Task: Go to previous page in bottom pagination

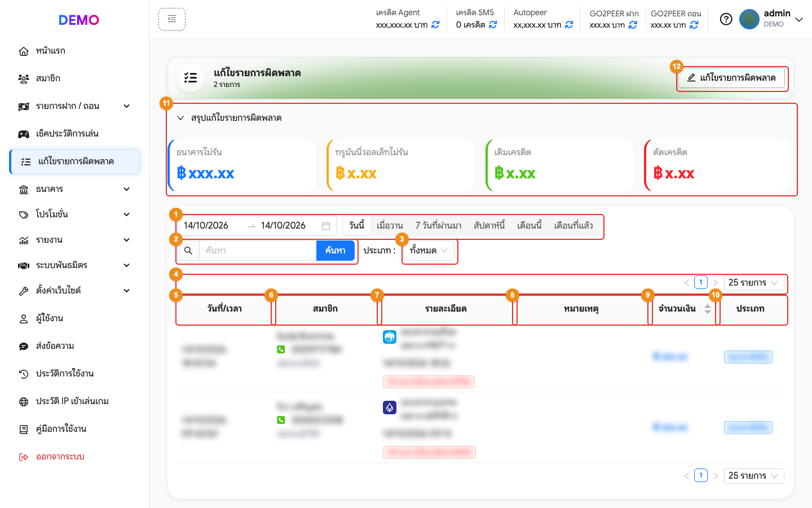Action: [687, 476]
